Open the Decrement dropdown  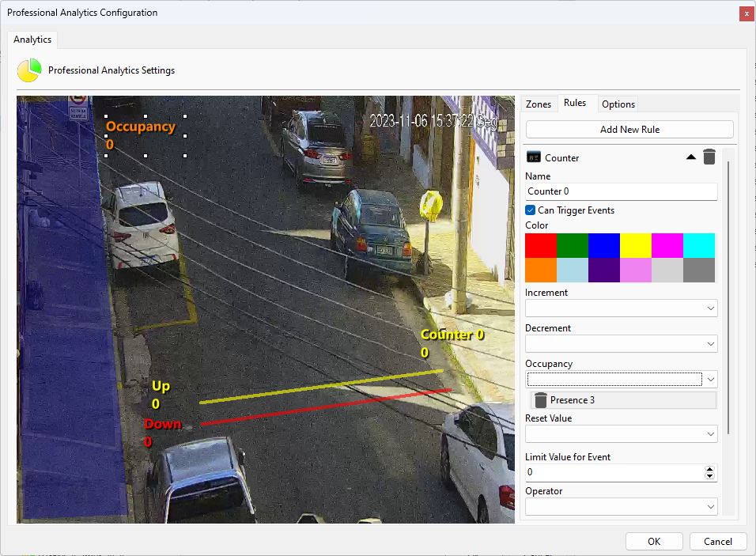tap(621, 344)
